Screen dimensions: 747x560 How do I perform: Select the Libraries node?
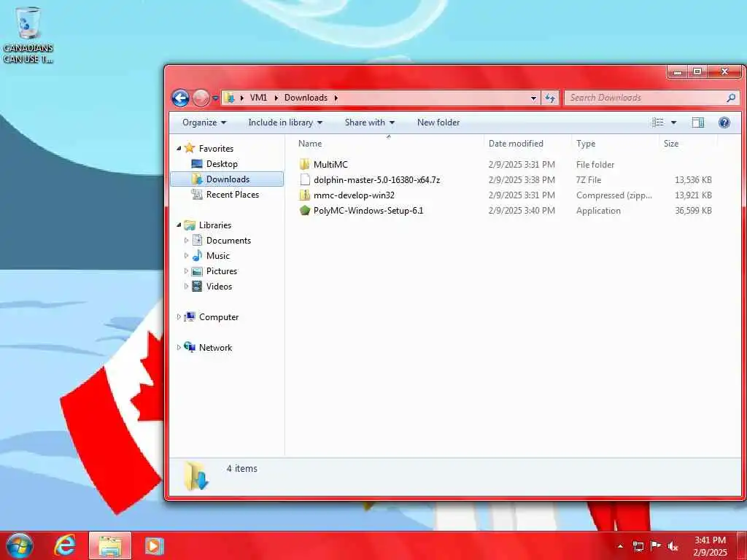pyautogui.click(x=215, y=225)
